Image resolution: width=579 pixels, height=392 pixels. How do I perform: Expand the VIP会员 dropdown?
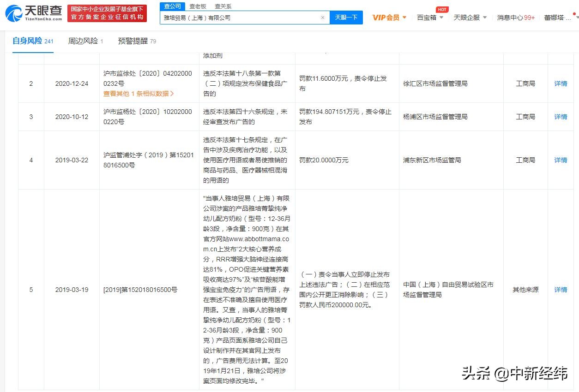coord(389,18)
